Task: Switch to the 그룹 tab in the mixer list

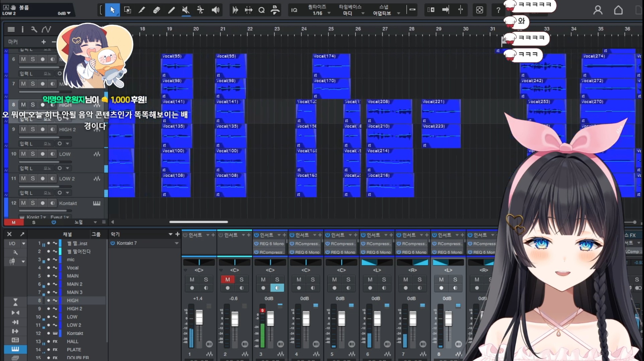Action: click(96, 234)
